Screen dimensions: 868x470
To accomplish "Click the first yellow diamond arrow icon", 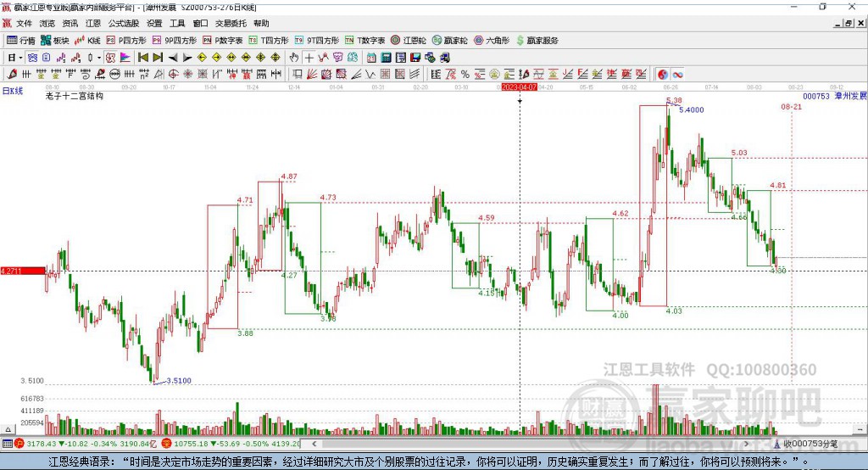I will tap(202, 58).
